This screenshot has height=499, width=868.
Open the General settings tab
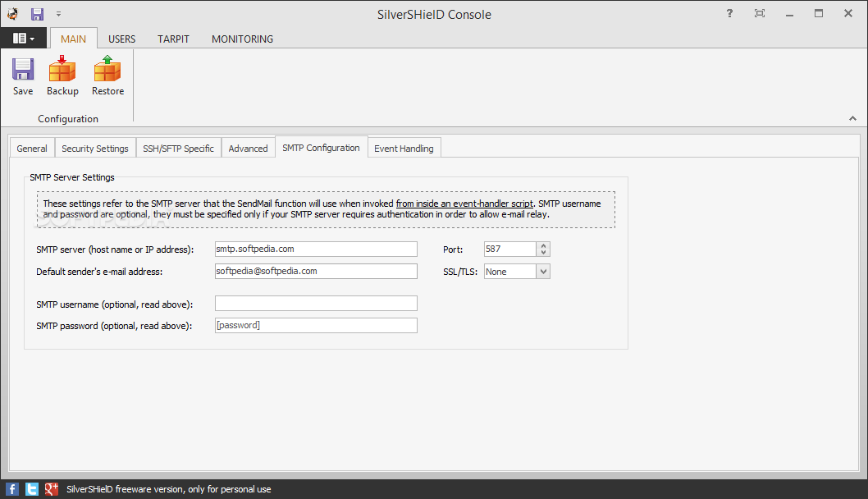click(32, 148)
